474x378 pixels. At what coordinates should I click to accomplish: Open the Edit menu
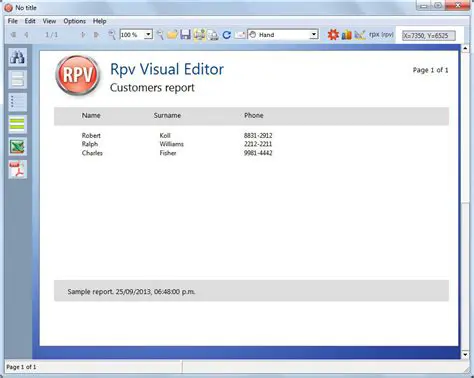(30, 21)
